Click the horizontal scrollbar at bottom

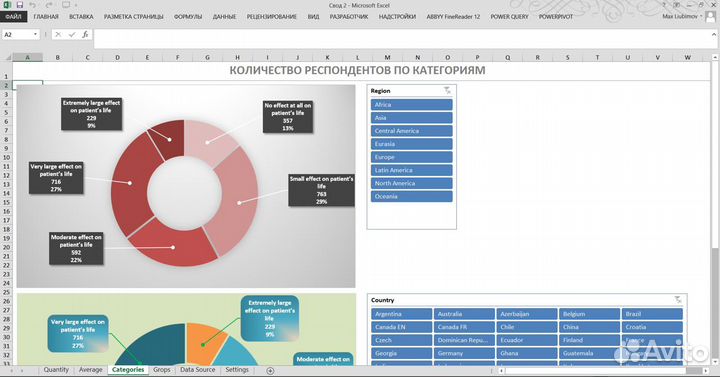603,371
